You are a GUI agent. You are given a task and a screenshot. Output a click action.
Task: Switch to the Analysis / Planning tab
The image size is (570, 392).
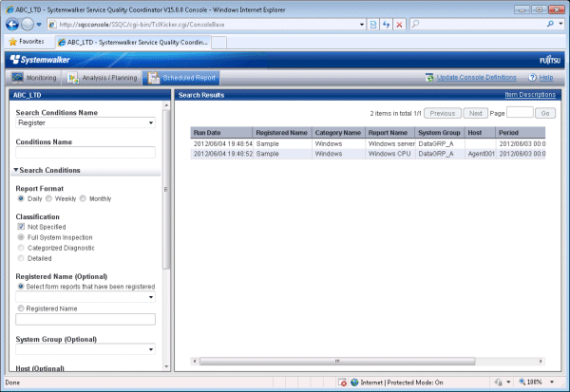[x=103, y=78]
